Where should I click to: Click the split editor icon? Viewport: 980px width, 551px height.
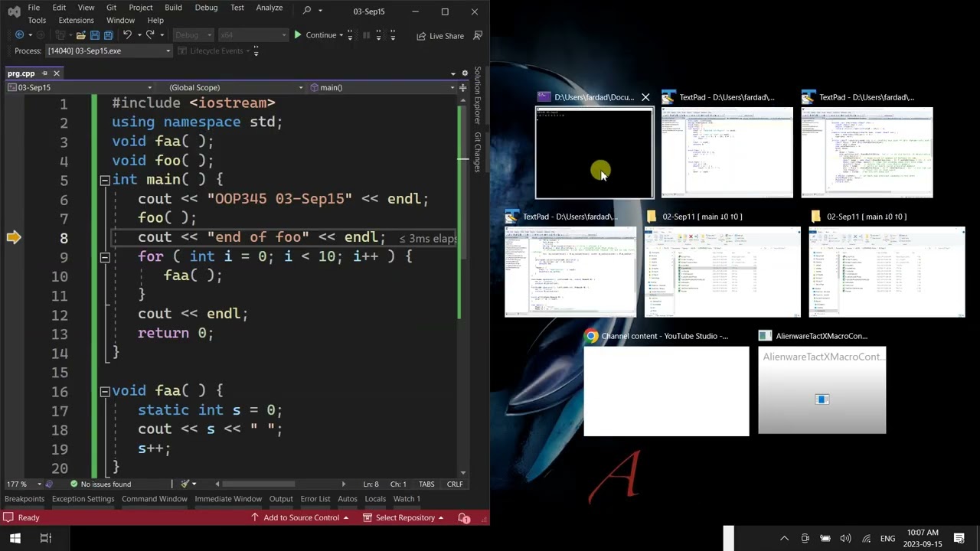coord(462,87)
